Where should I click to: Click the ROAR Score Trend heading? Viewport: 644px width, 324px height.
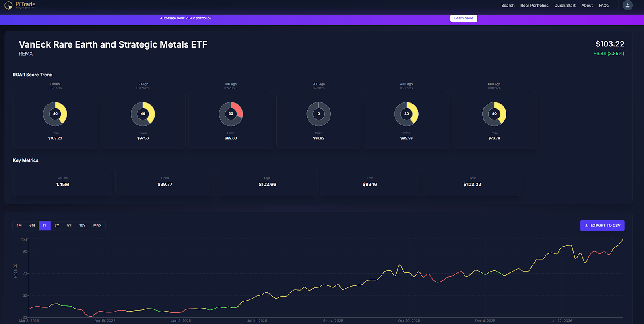33,75
